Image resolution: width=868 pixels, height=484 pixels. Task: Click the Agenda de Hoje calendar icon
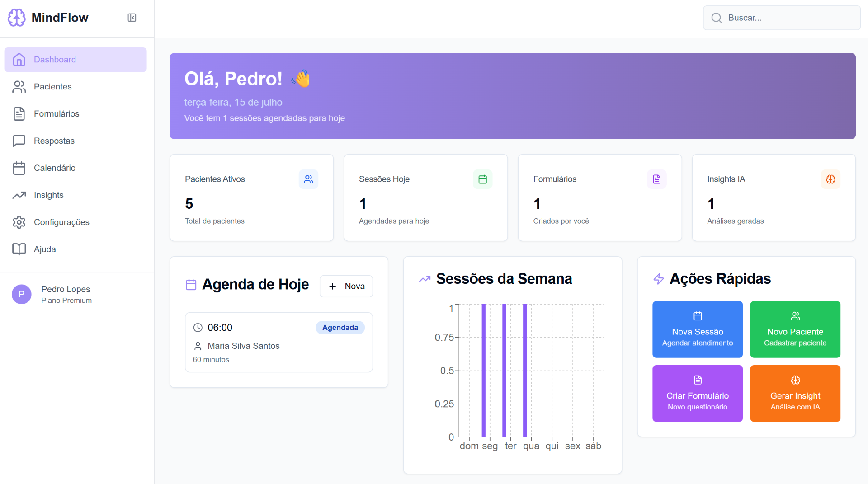191,284
